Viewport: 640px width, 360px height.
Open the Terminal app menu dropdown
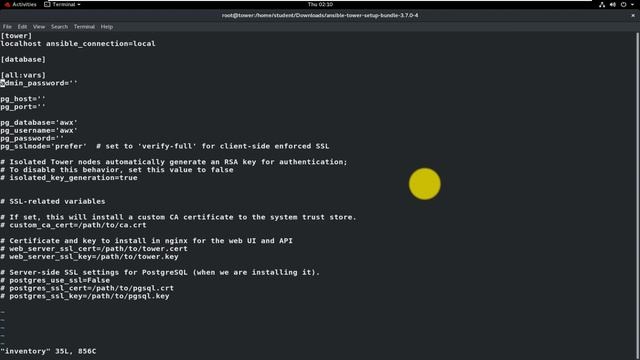pos(62,4)
